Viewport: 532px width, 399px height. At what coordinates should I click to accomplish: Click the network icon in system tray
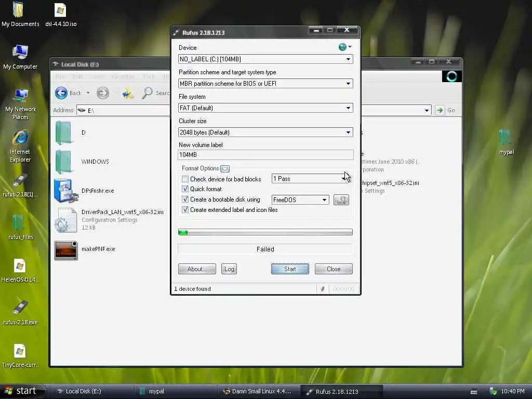point(494,392)
